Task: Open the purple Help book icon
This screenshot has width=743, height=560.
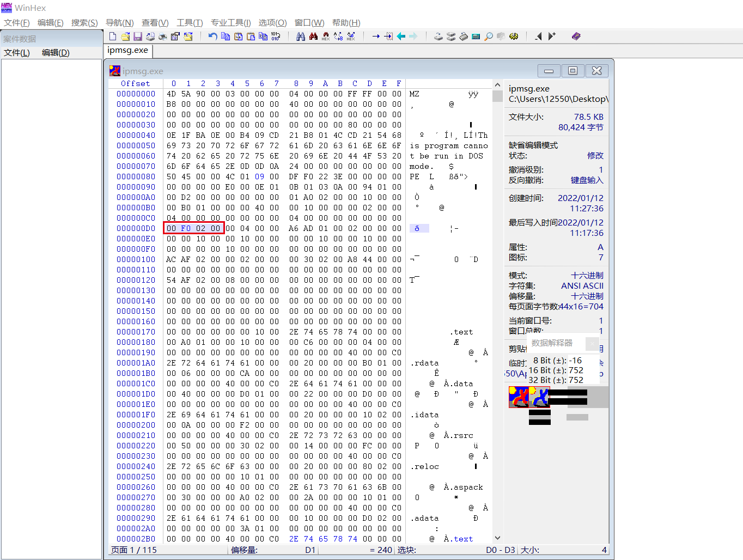Action: click(x=576, y=36)
